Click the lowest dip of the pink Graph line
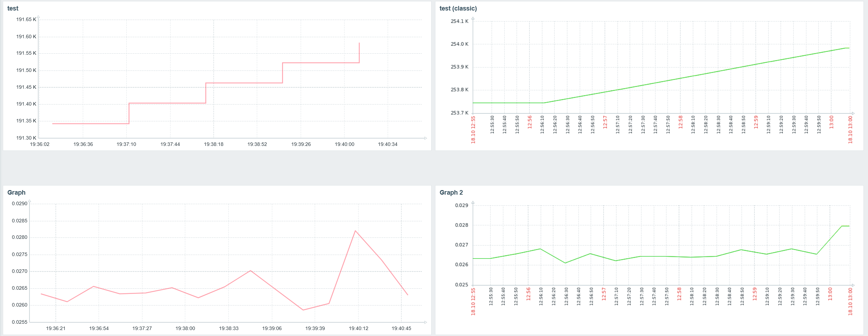 [303, 310]
